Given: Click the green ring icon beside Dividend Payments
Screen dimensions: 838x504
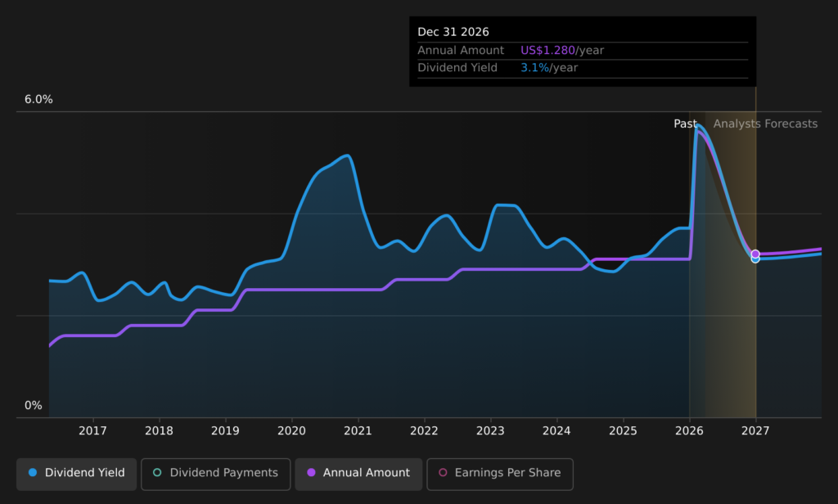Looking at the screenshot, I should pyautogui.click(x=158, y=473).
